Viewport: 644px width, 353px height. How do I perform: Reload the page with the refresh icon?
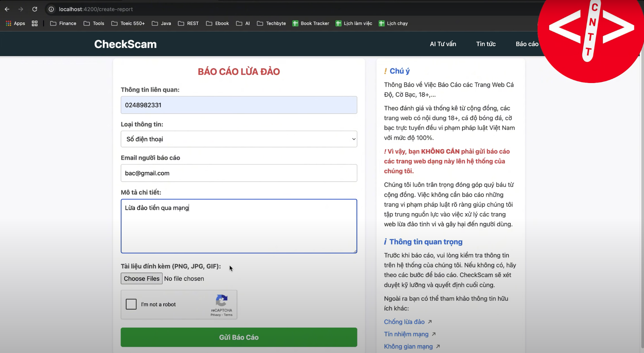click(x=34, y=9)
